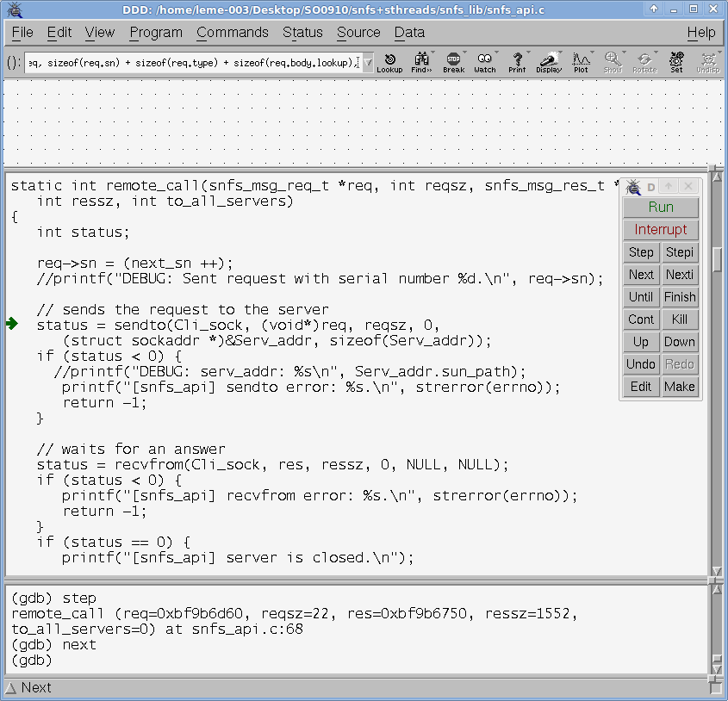
Task: Click 'return -1;' under sendto error
Action: 104,402
